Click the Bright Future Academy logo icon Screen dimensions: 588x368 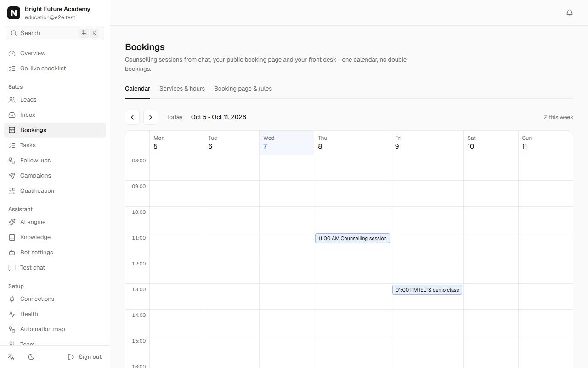click(x=14, y=13)
